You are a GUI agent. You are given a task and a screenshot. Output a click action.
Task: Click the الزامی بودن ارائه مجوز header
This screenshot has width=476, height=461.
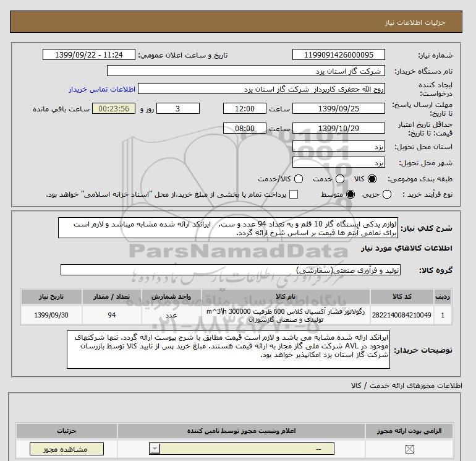pyautogui.click(x=409, y=431)
